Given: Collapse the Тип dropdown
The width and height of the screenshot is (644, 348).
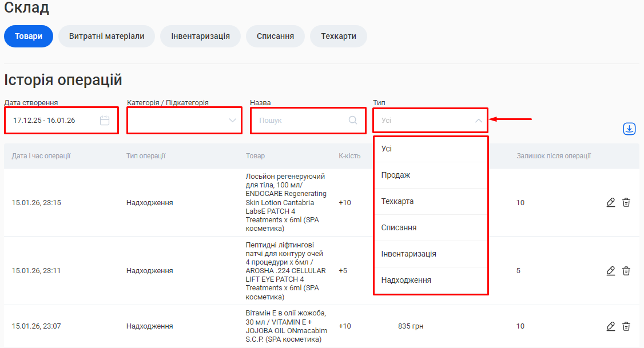Looking at the screenshot, I should pos(478,121).
